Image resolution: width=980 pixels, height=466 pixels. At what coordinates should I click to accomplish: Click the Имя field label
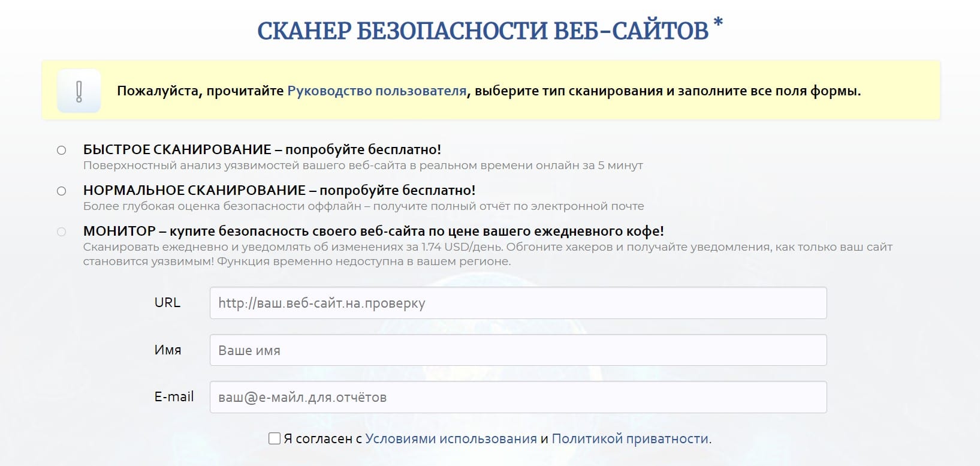point(168,350)
